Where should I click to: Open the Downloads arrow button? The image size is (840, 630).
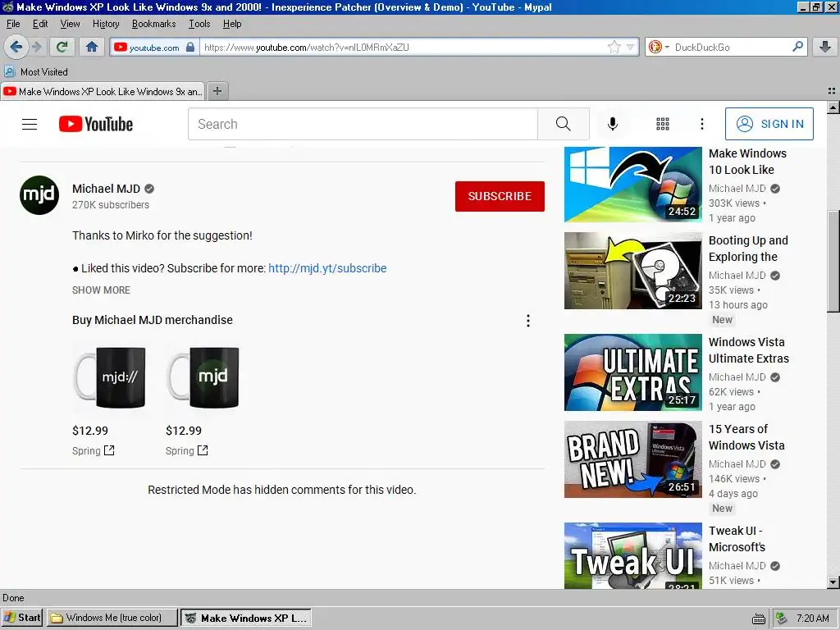tap(825, 47)
